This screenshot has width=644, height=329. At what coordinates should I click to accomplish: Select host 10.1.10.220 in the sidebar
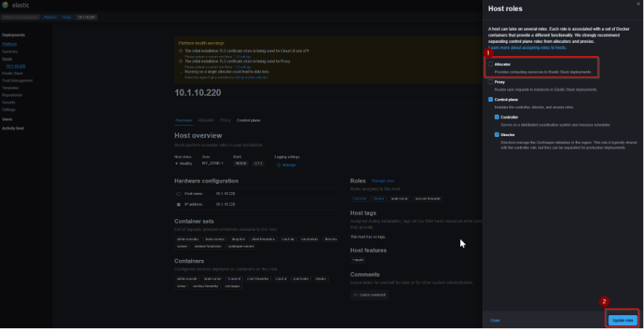(15, 66)
